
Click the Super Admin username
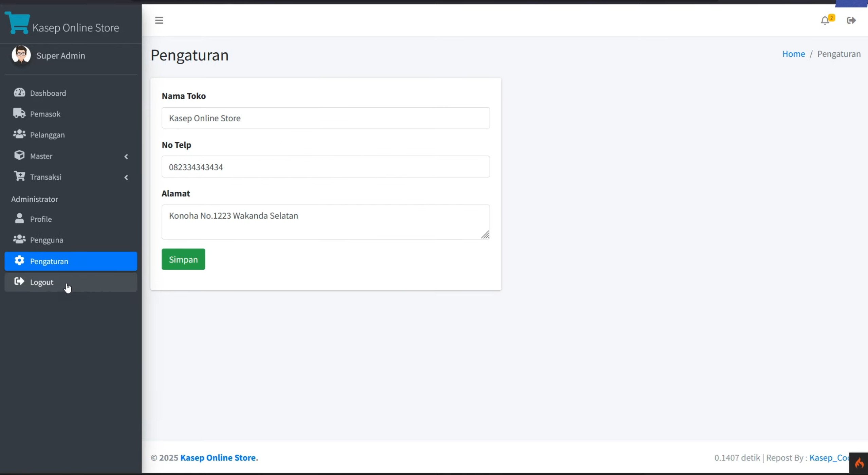[61, 55]
